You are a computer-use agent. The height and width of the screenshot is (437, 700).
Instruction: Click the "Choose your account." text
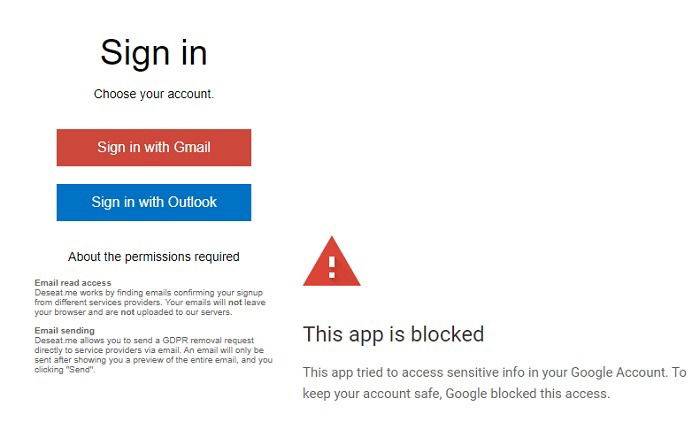click(154, 94)
